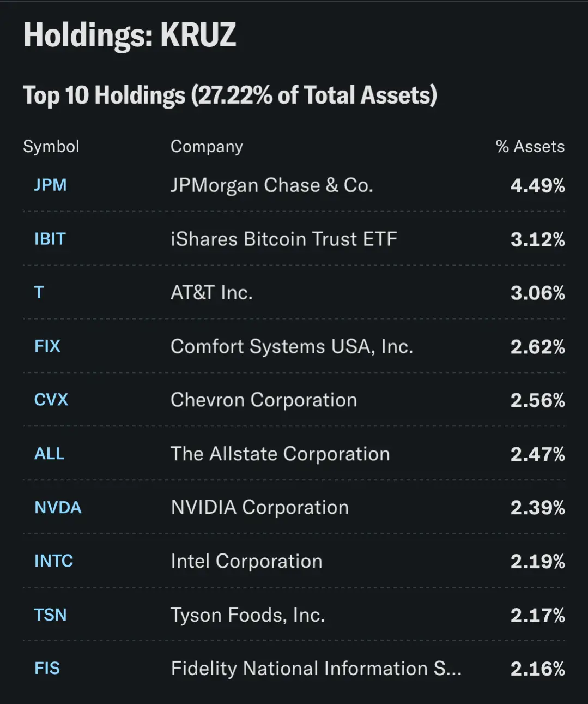Click the FIS symbol link

tap(47, 669)
